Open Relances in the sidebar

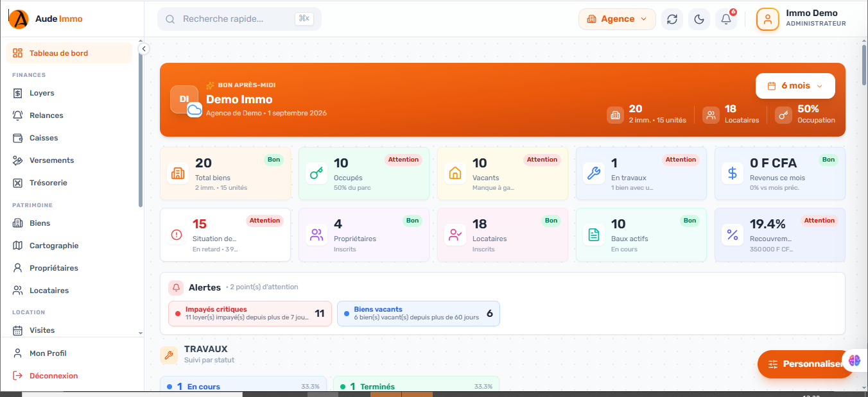[69, 115]
